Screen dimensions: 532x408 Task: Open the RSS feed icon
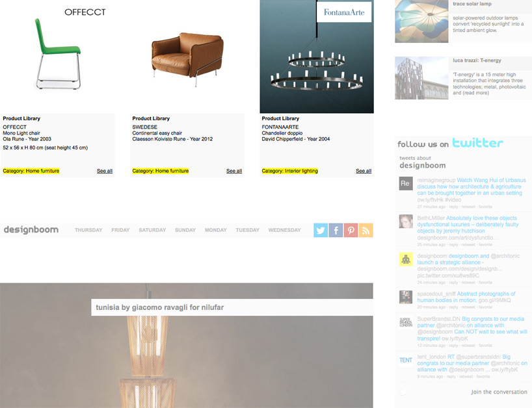366,230
